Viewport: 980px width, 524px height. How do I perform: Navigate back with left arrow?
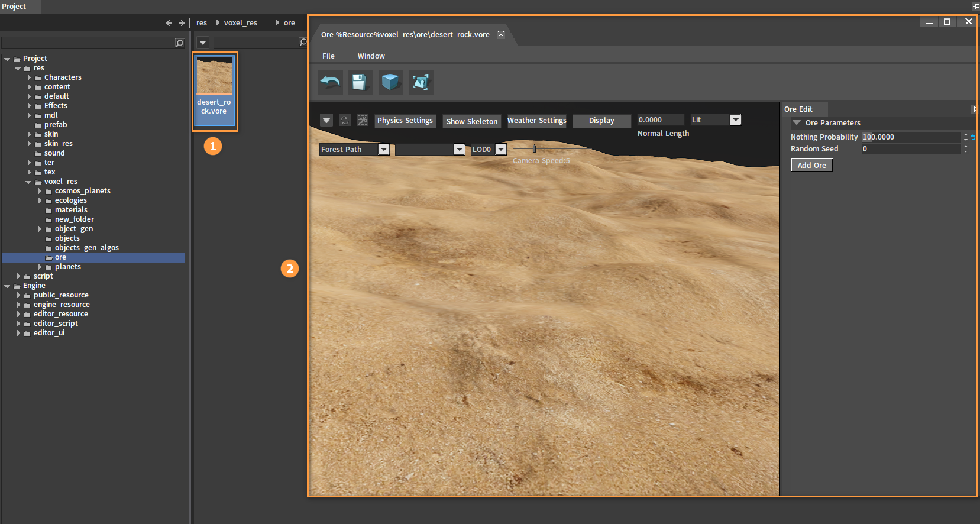pos(169,23)
